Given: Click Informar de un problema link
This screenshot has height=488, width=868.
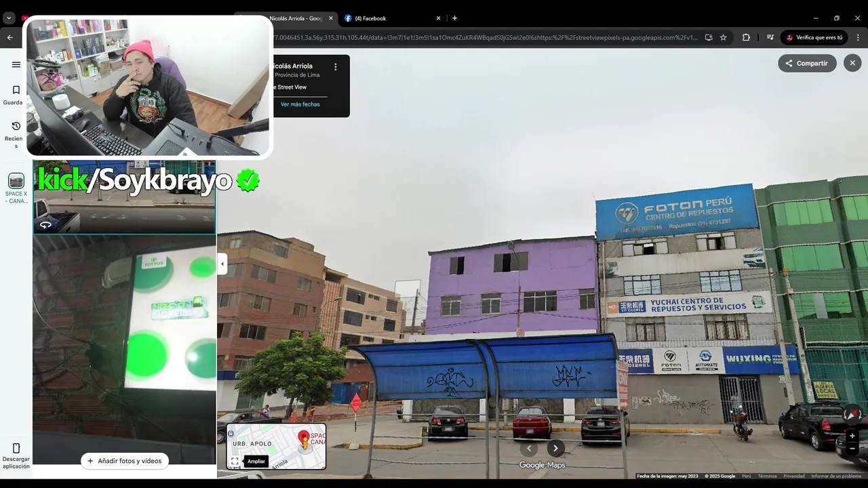Looking at the screenshot, I should click(836, 476).
